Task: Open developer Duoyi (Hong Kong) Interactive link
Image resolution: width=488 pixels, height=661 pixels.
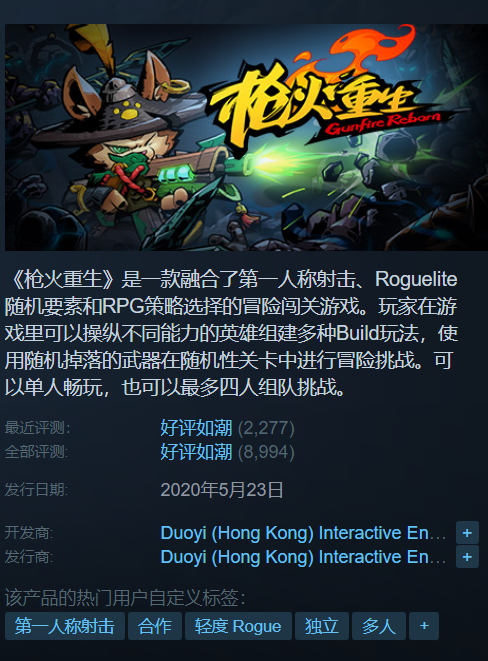Action: 303,533
